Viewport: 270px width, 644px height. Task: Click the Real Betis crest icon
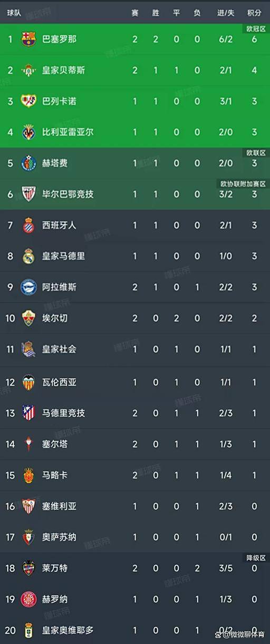(x=28, y=70)
